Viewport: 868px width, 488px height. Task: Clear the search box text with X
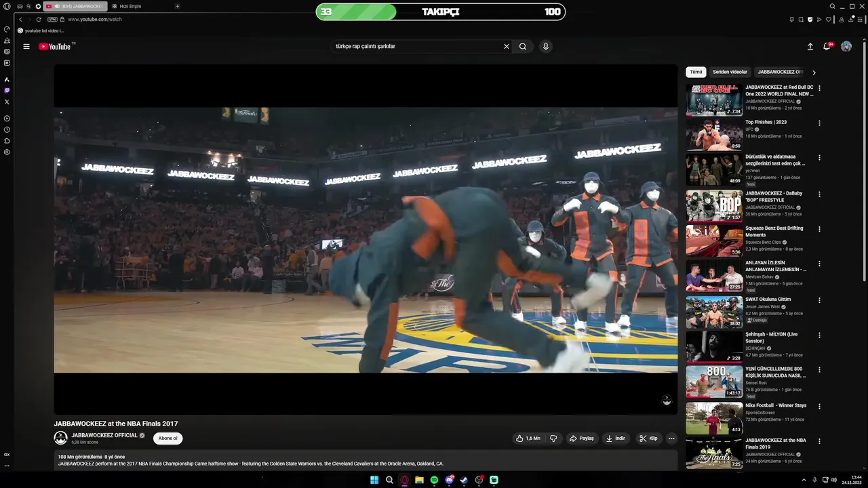[x=506, y=47]
